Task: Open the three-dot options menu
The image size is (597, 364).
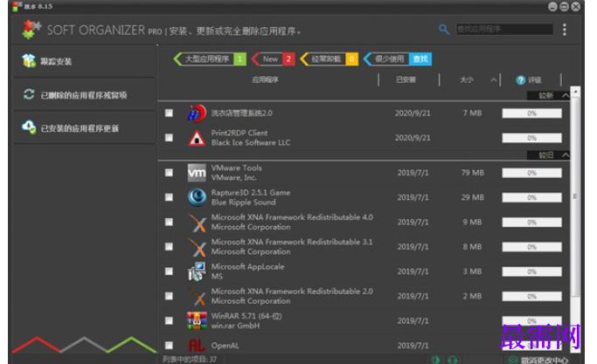Action: coord(565,30)
